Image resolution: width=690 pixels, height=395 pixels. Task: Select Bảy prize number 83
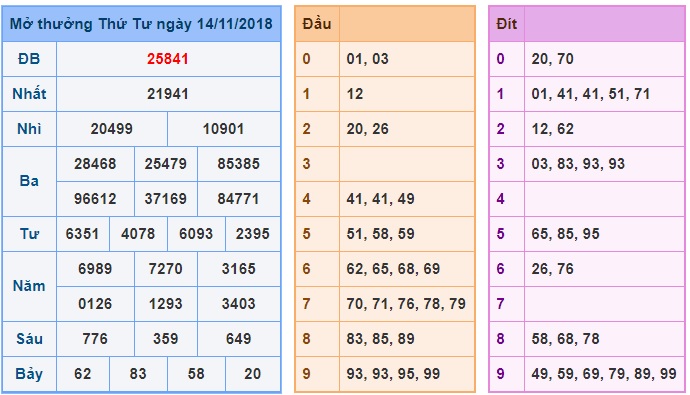click(x=138, y=374)
